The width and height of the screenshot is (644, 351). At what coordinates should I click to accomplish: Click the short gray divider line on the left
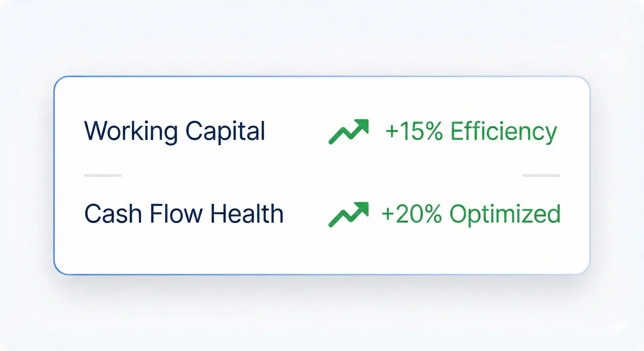click(x=103, y=175)
